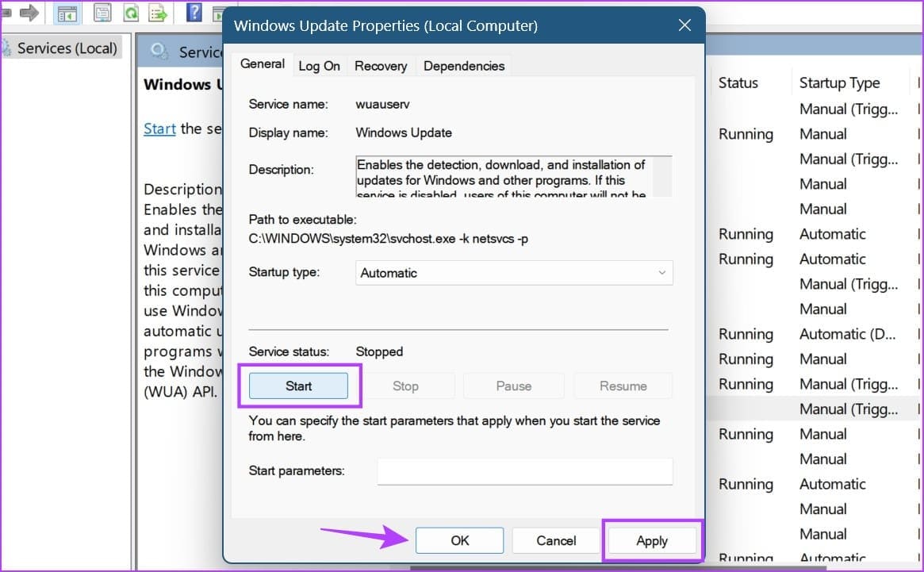Screen dimensions: 924x572
Task: Click the Export List toolbar icon
Action: pos(157,13)
